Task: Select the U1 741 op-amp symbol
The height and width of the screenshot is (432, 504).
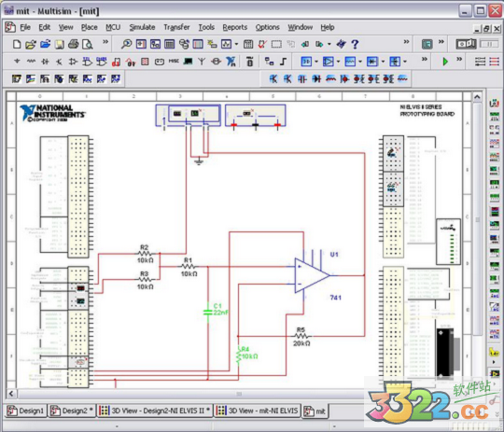Action: click(x=312, y=275)
